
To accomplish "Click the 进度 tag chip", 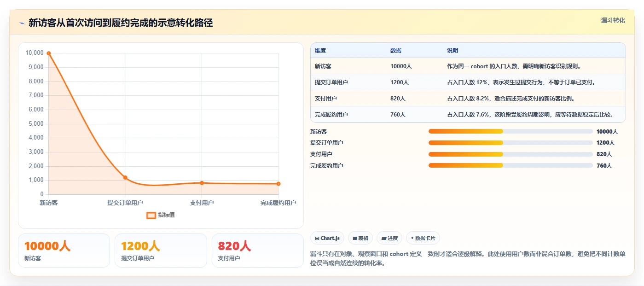I will 389,238.
